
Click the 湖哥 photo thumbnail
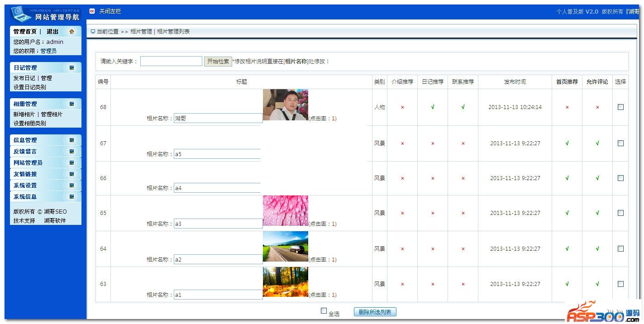(x=285, y=105)
